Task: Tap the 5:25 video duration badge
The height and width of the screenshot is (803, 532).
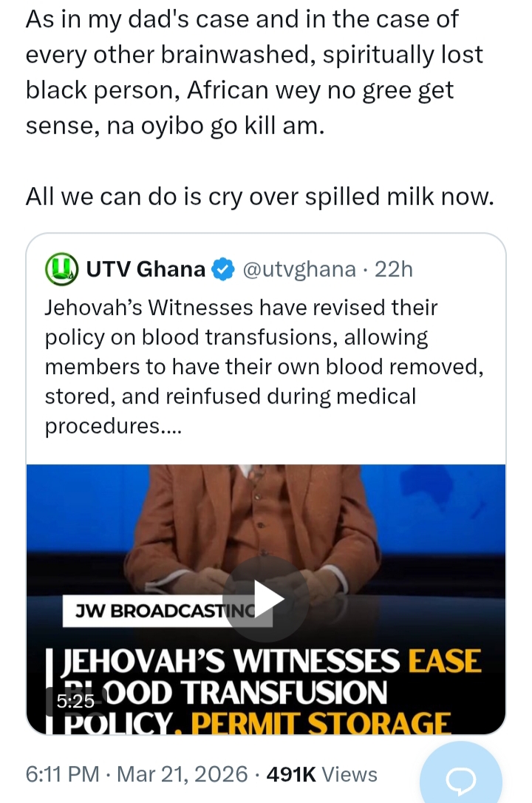Action: coord(75,701)
